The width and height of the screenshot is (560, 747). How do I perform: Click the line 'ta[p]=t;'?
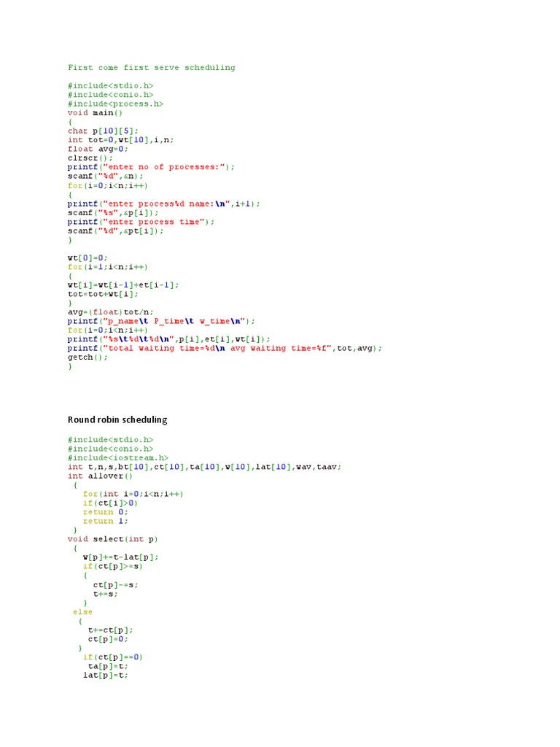tap(108, 667)
